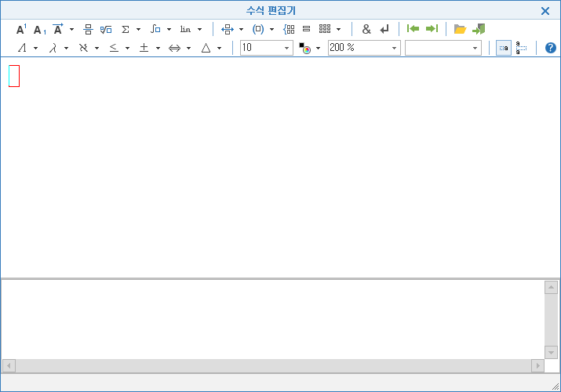Expand the inequality operators dropdown arrow
Screen dimensions: 561x392
click(x=127, y=48)
